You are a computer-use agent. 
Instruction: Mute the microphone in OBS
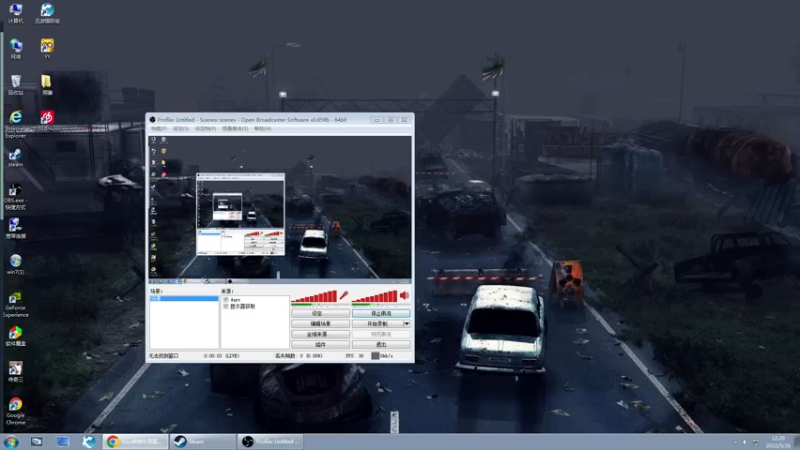pos(344,295)
